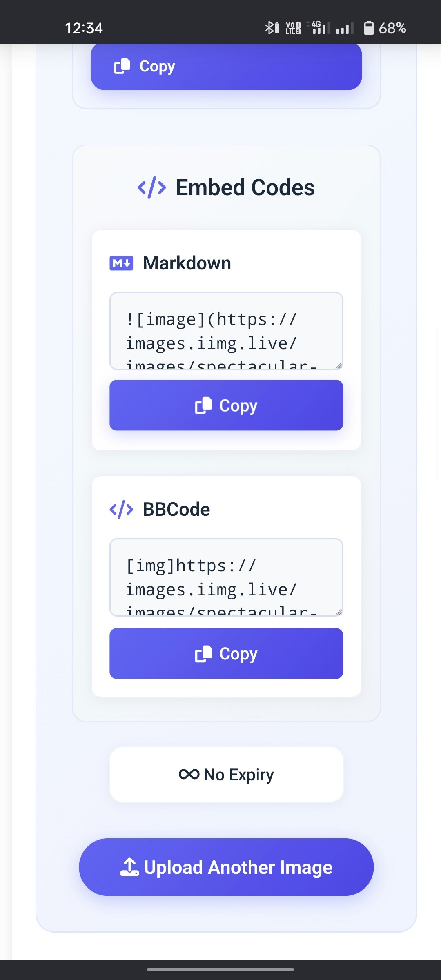Select the BBCode code icon
Viewport: 441px width, 980px height.
[x=121, y=509]
